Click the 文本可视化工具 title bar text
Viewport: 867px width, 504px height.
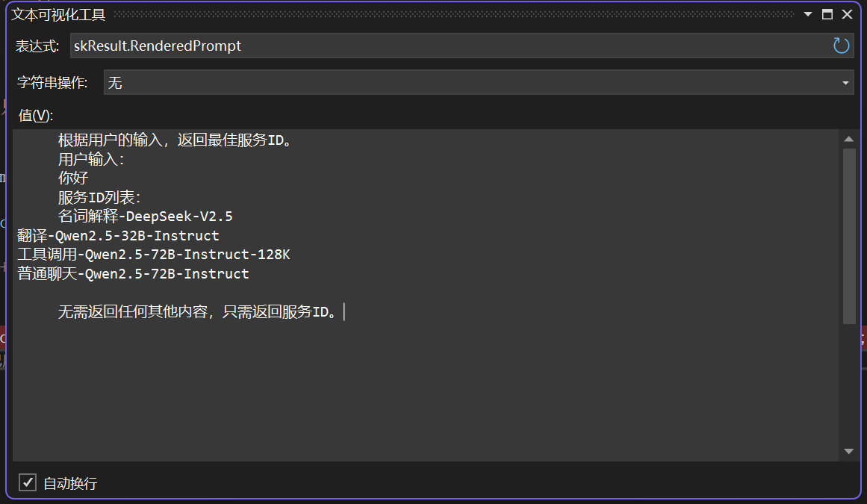pos(58,14)
